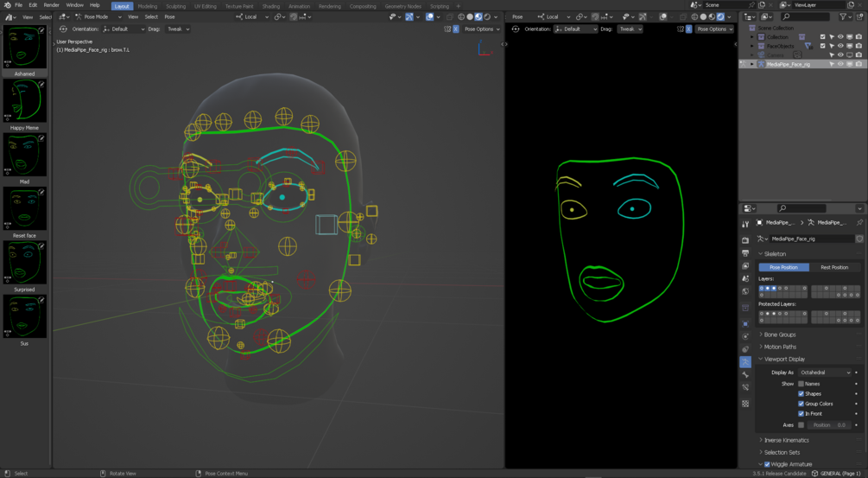The image size is (868, 478).
Task: Click armature icon of MediaPipe_Face_rig in outliner
Action: [761, 64]
